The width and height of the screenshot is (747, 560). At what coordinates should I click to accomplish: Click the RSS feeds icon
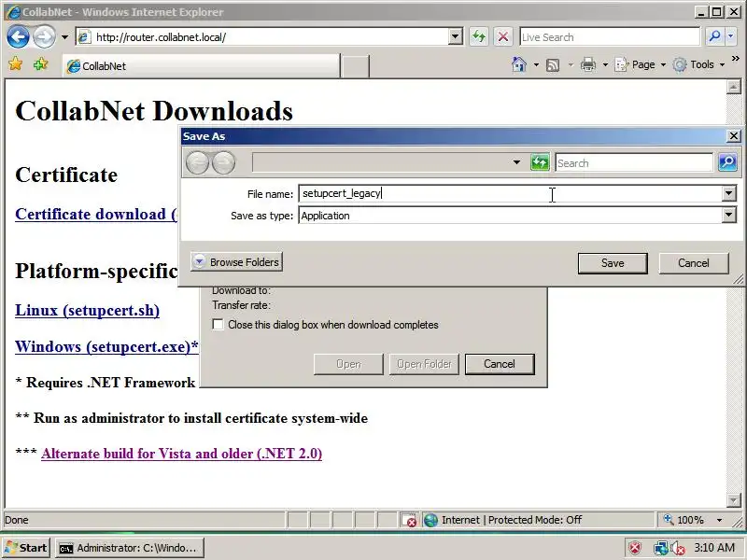[553, 64]
